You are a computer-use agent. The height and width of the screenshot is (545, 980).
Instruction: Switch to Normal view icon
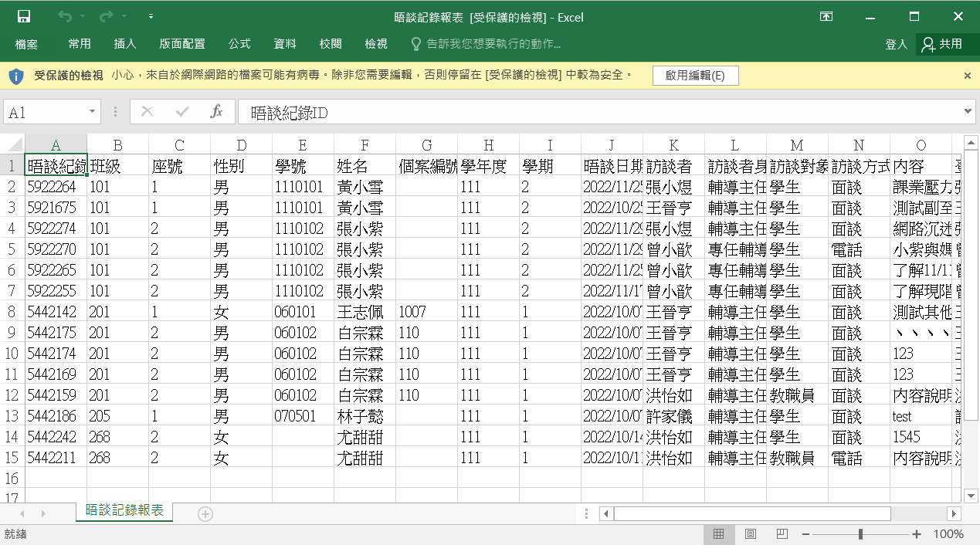click(x=718, y=534)
